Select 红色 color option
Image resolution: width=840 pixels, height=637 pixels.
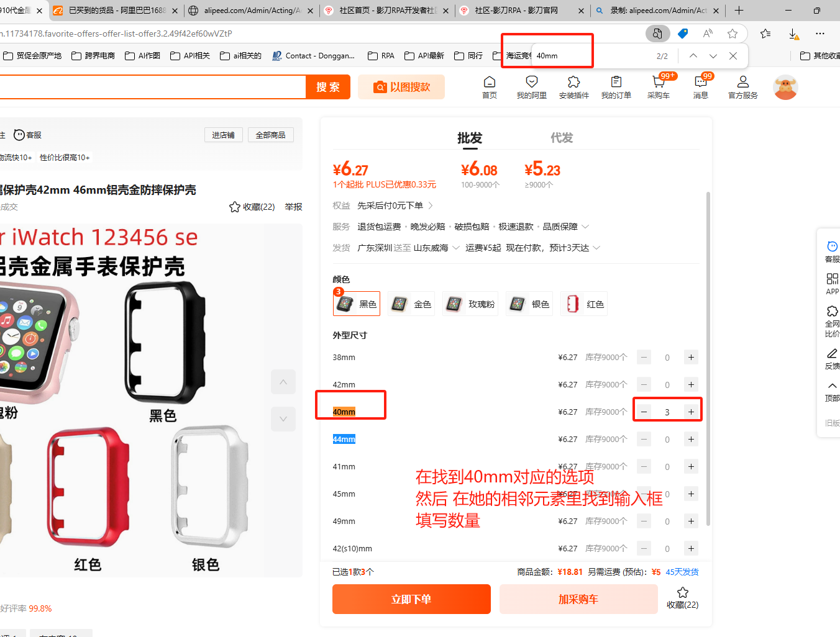(584, 304)
